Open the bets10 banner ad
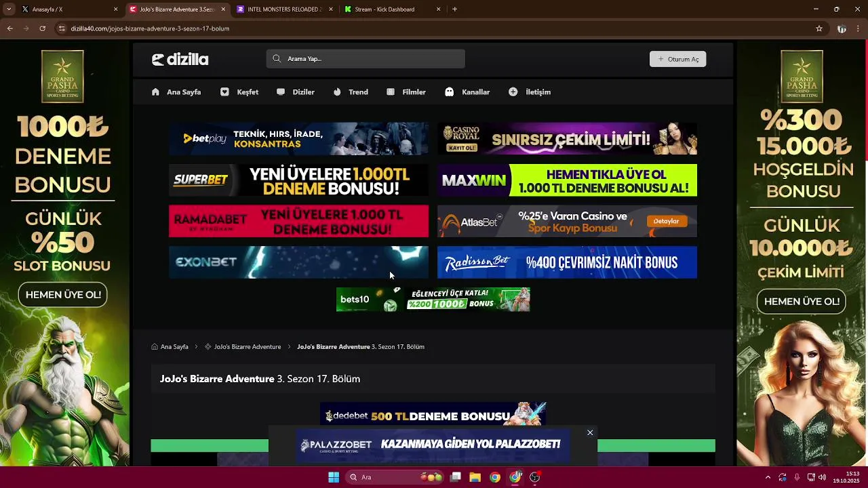Viewport: 868px width, 488px height. coord(433,300)
